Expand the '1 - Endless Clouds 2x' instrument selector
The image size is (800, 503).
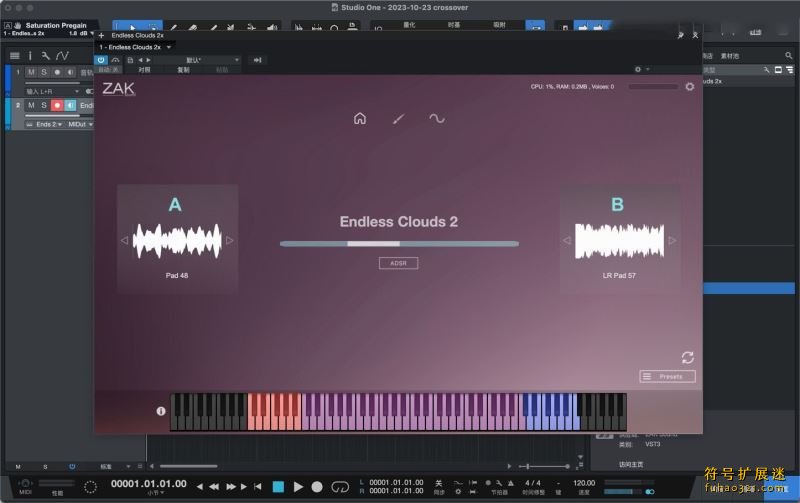coord(135,47)
